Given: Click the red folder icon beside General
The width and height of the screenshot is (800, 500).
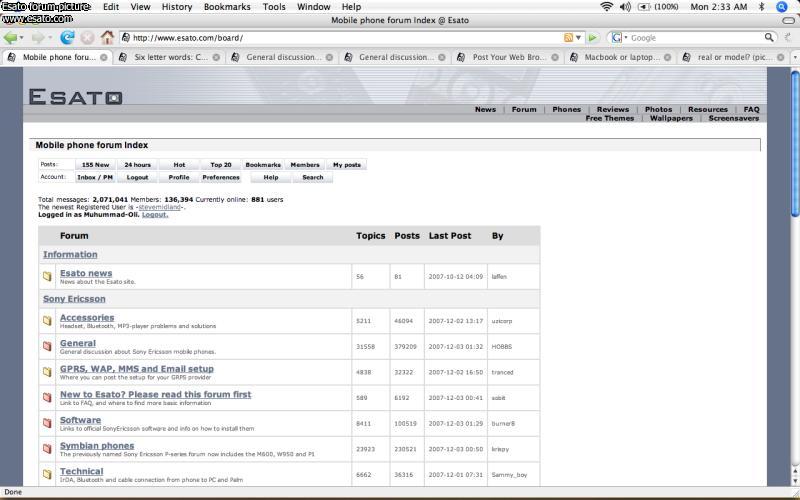Looking at the screenshot, I should pyautogui.click(x=47, y=346).
